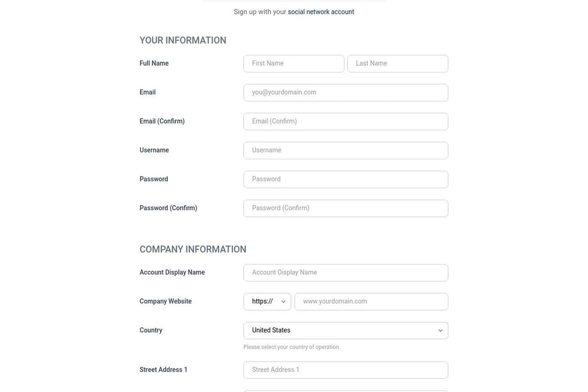Click the country of operation hint text

291,347
